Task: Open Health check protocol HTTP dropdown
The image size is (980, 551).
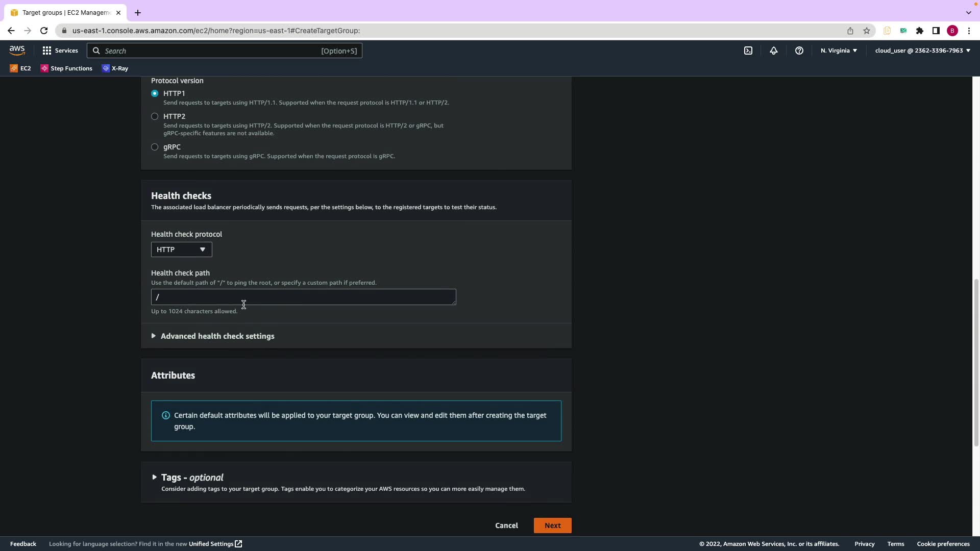Action: [181, 249]
